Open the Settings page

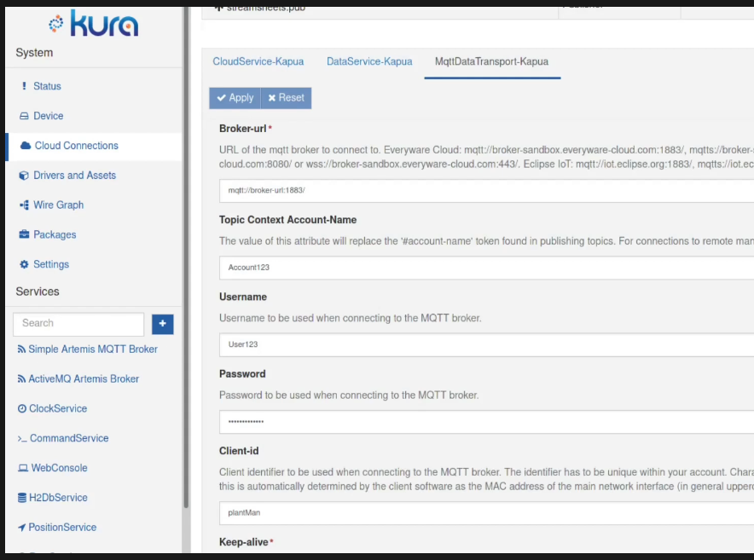click(51, 264)
